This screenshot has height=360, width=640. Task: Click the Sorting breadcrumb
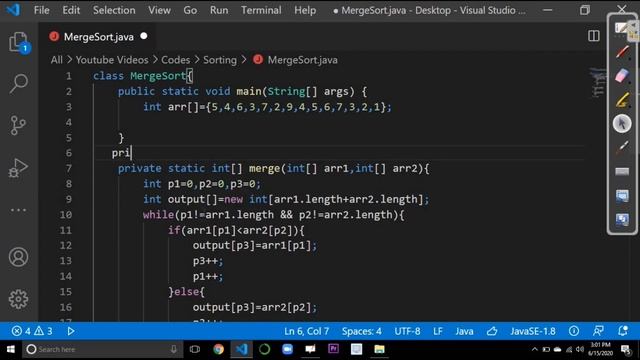click(x=220, y=60)
